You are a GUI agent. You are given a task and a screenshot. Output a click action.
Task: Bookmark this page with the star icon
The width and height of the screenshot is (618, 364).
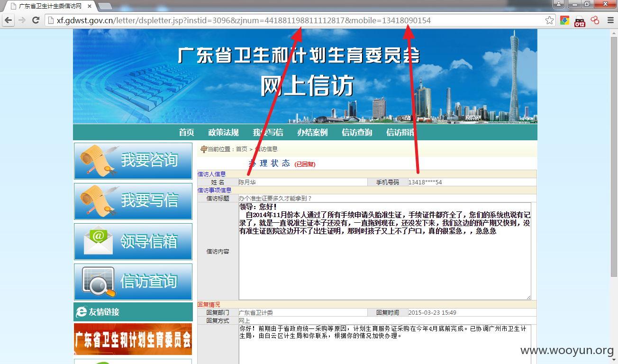549,20
